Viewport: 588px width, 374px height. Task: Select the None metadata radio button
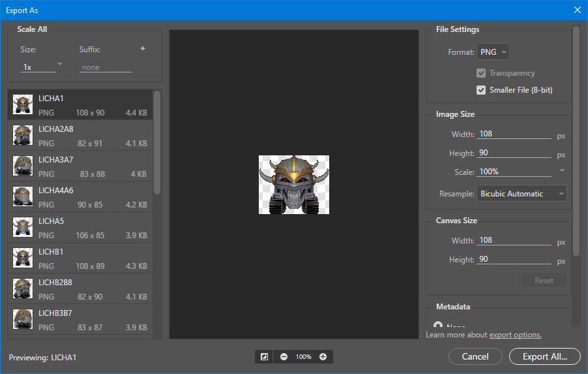coord(437,325)
